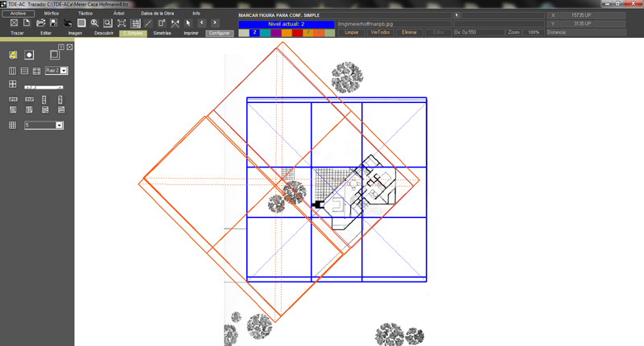Zoom in with the magnifier plus icon
This screenshot has height=346, width=644.
tap(94, 23)
